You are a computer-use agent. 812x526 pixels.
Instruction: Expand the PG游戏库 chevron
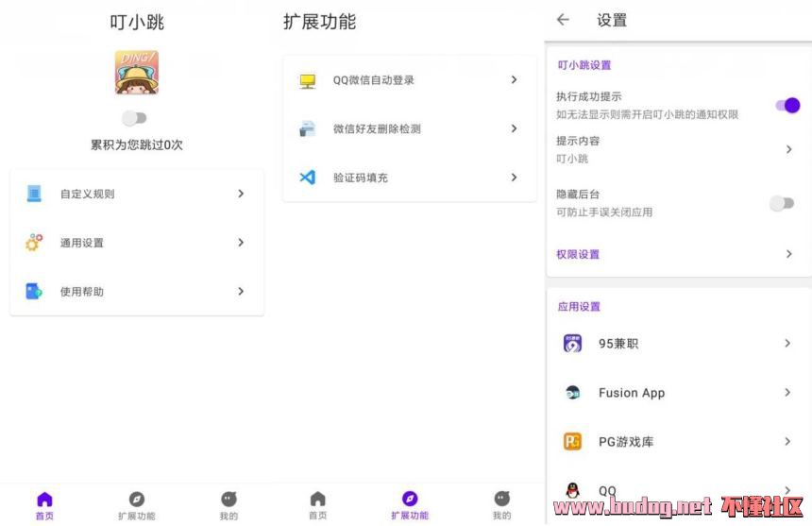(787, 441)
